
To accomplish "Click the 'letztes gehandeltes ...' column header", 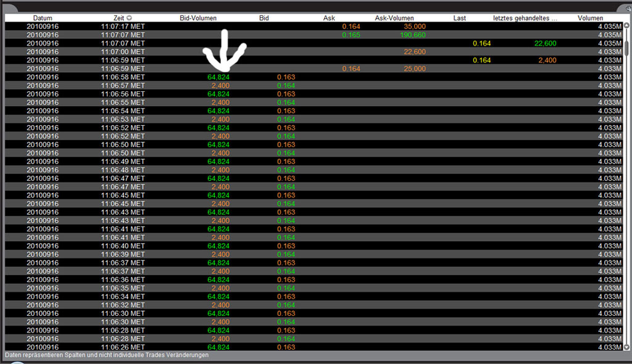I will (525, 18).
